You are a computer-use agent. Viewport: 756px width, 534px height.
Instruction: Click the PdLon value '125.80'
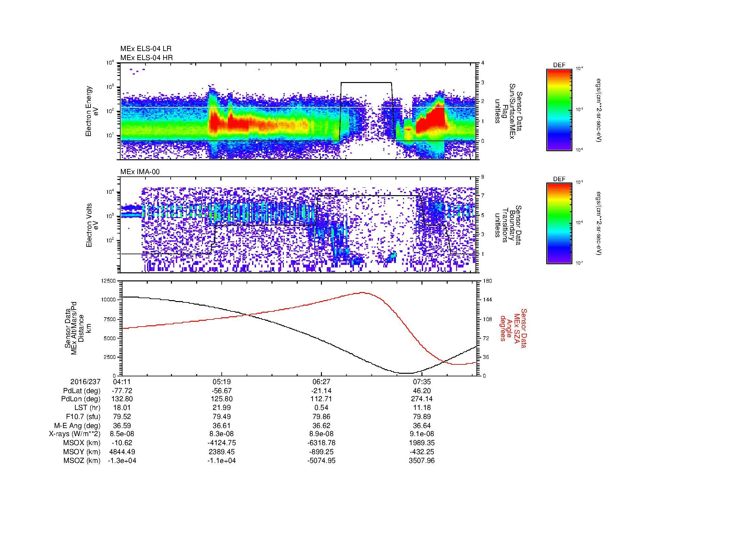[221, 399]
